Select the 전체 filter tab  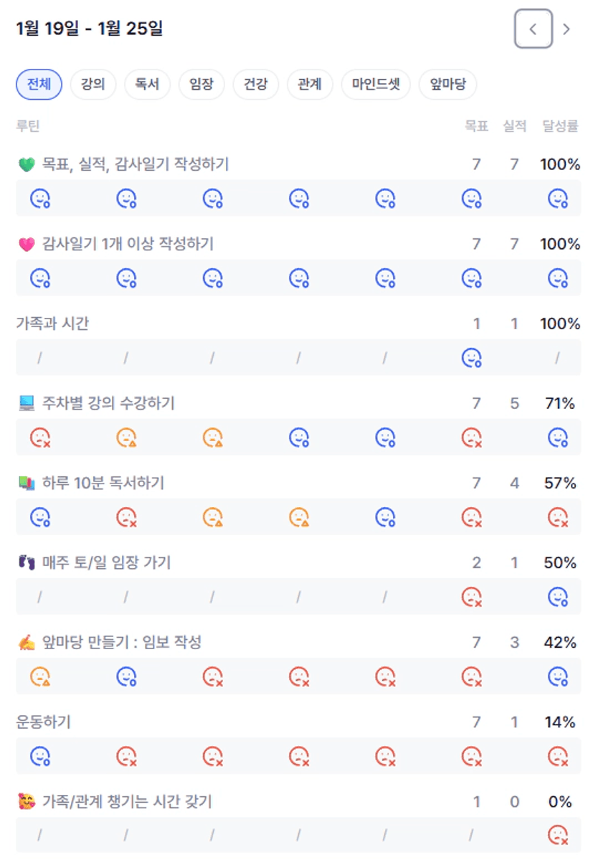click(x=39, y=85)
